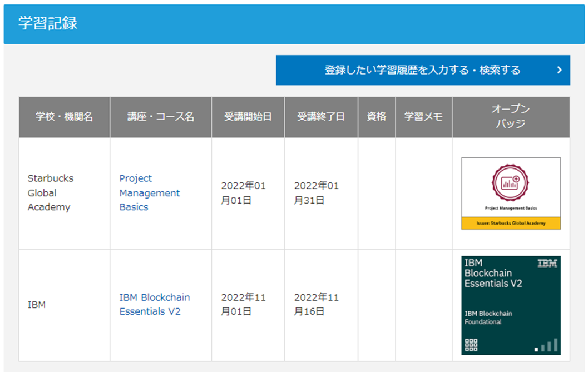
Task: Select the Starbucks Global Academy cell
Action: tap(64, 193)
